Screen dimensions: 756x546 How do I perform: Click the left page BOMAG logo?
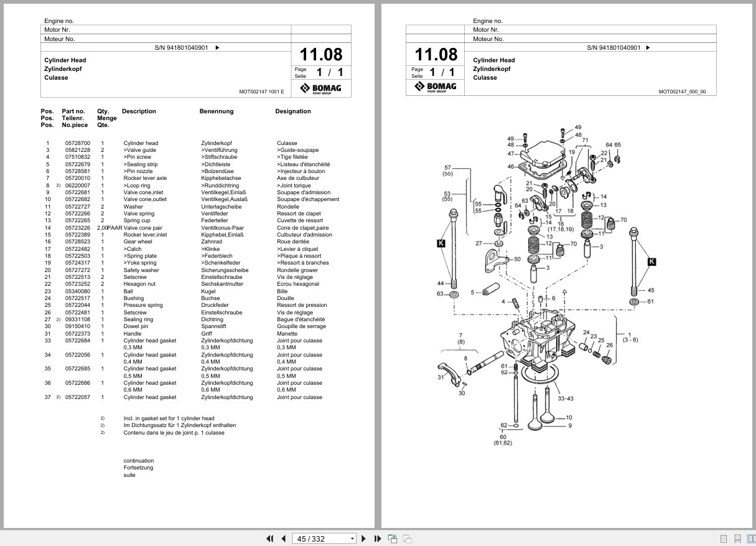[320, 88]
